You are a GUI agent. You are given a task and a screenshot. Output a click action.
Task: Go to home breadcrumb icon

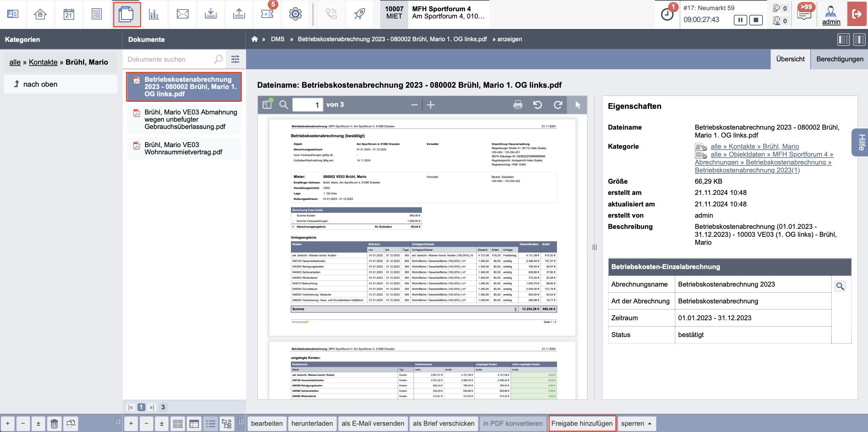click(254, 39)
